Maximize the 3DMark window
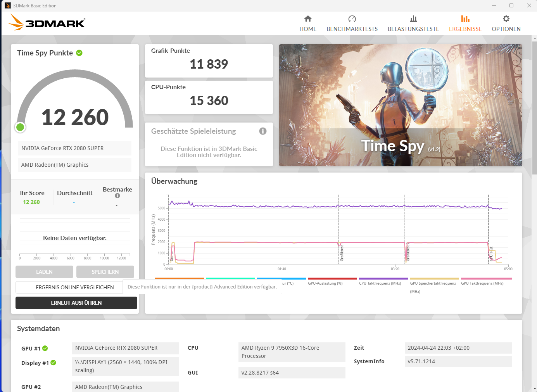The image size is (537, 392). coord(511,5)
